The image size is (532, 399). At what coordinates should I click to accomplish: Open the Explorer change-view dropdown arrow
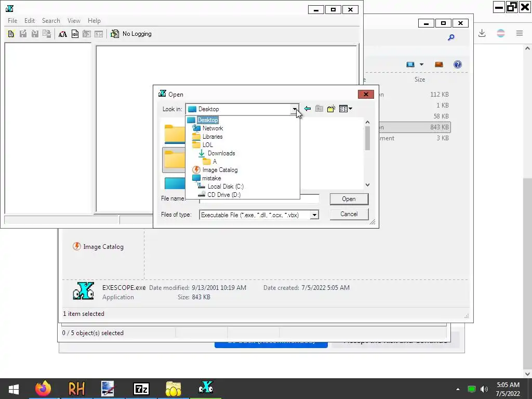coord(421,64)
